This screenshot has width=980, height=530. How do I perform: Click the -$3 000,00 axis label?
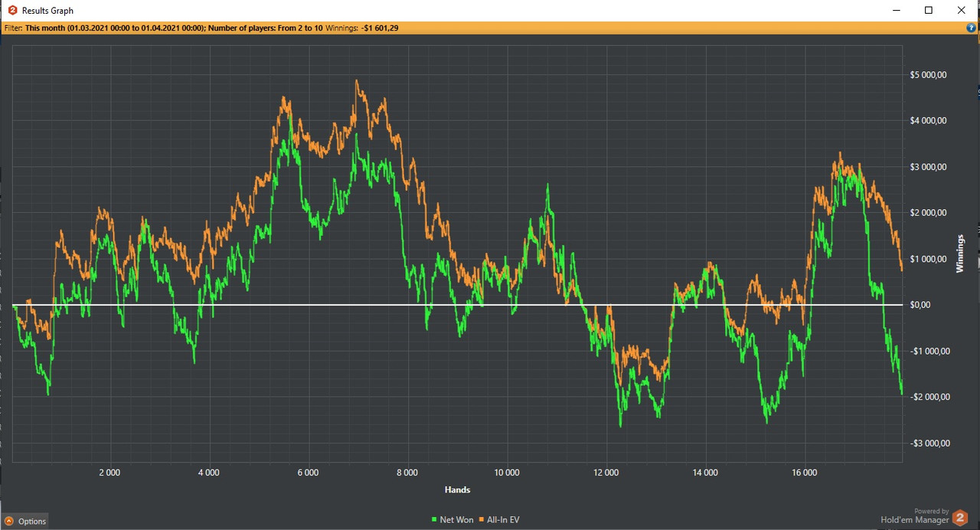929,443
